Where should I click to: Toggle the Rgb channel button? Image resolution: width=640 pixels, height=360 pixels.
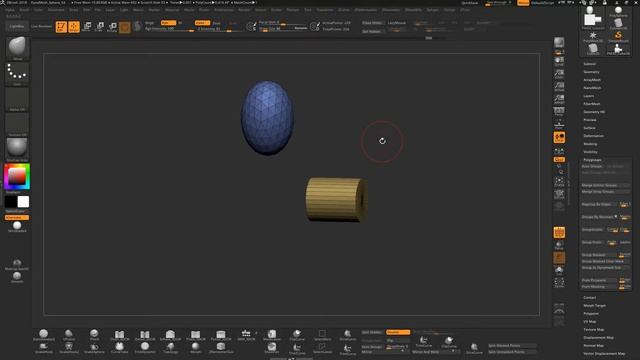168,23
